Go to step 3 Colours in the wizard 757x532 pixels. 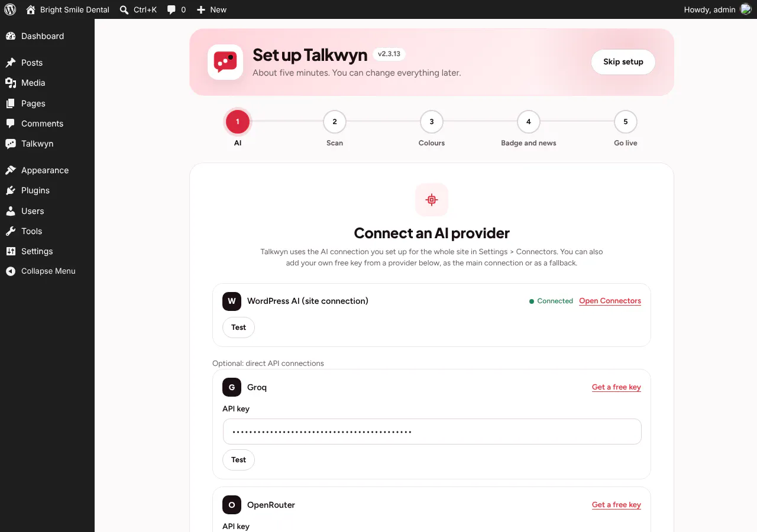pos(432,122)
